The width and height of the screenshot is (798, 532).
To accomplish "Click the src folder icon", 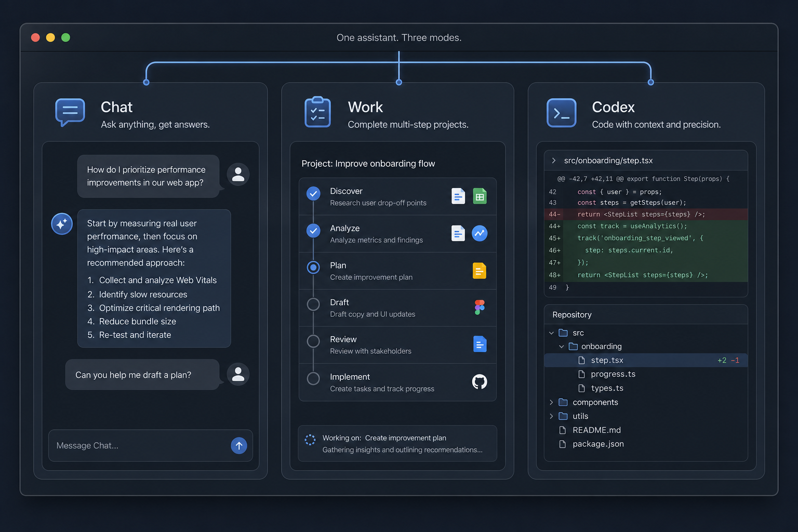I will [x=563, y=332].
